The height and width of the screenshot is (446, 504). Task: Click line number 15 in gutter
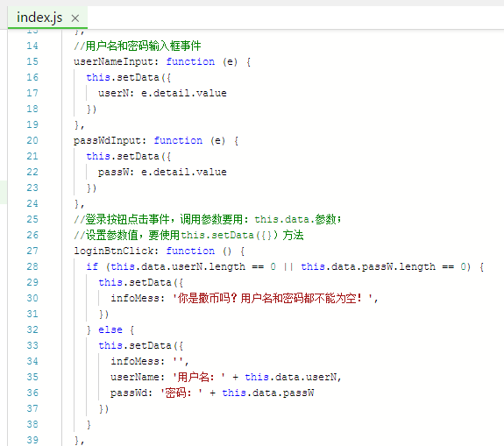[x=32, y=61]
